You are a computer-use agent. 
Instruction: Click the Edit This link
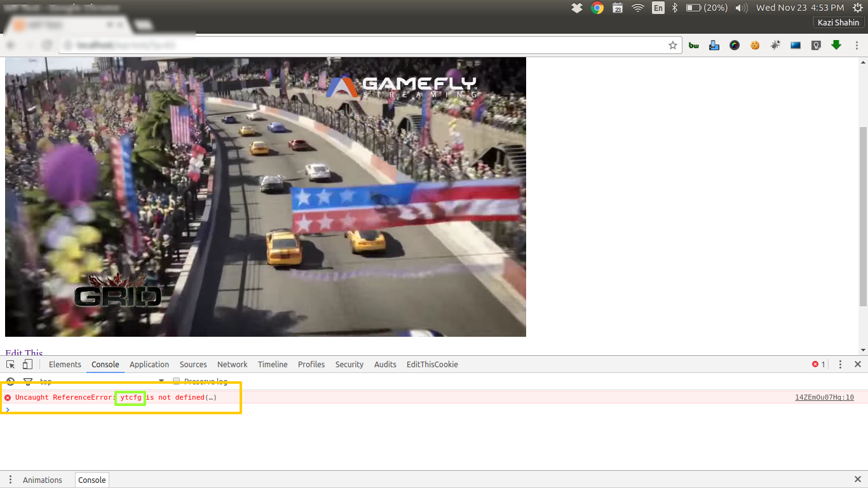[24, 353]
